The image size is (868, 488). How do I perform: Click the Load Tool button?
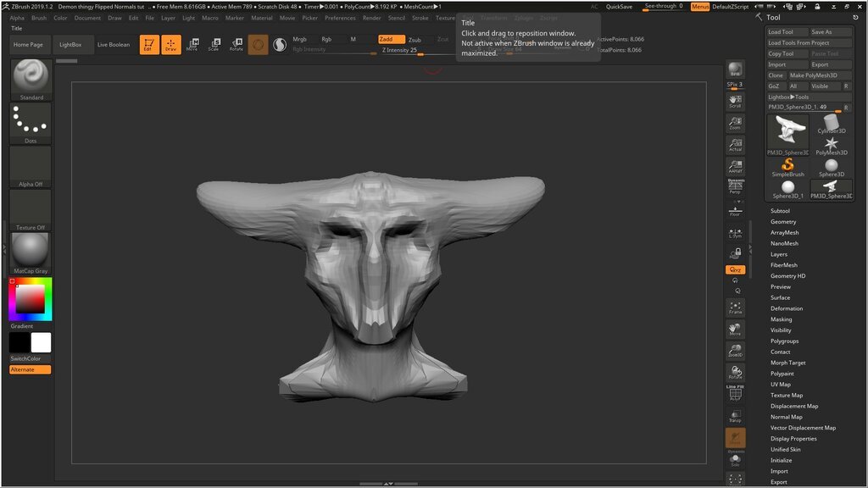pyautogui.click(x=786, y=32)
